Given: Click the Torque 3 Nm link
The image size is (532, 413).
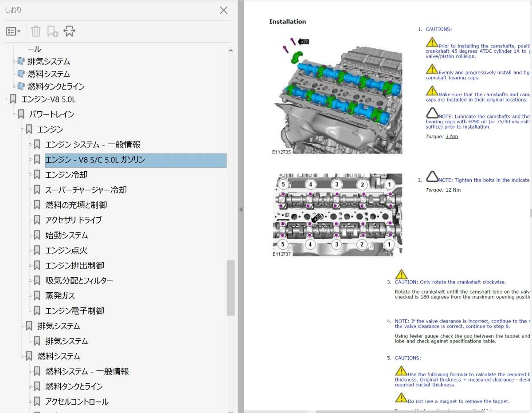Looking at the screenshot, I should click(x=452, y=137).
